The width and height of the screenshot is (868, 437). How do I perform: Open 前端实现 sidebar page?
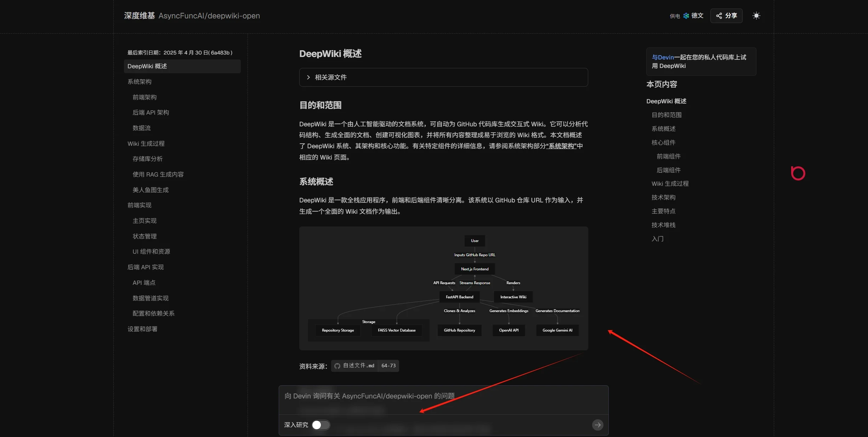click(x=140, y=205)
